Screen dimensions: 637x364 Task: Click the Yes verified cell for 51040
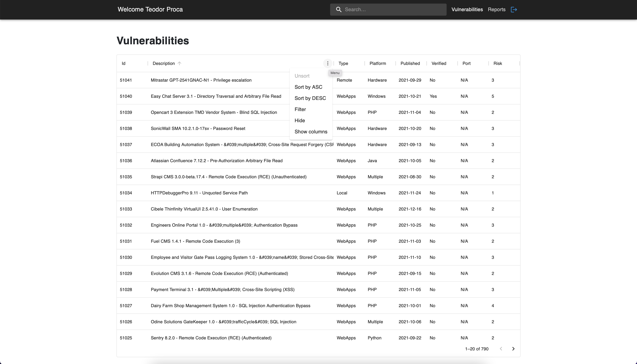pyautogui.click(x=433, y=96)
